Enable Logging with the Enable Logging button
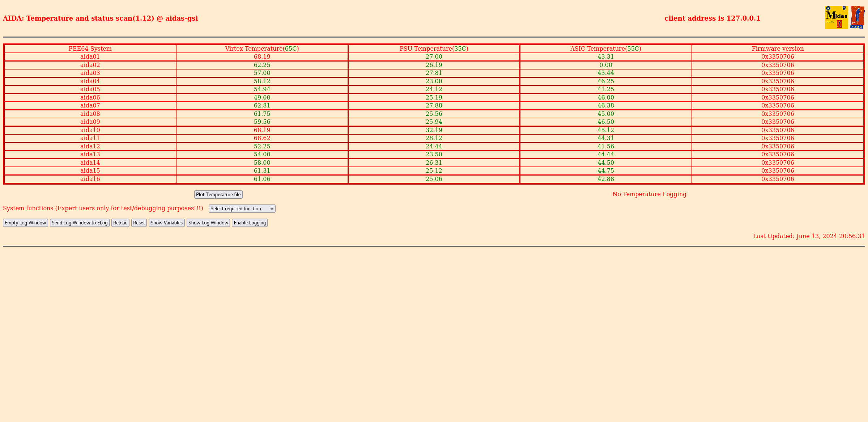Screen dimensions: 868x422 250,223
